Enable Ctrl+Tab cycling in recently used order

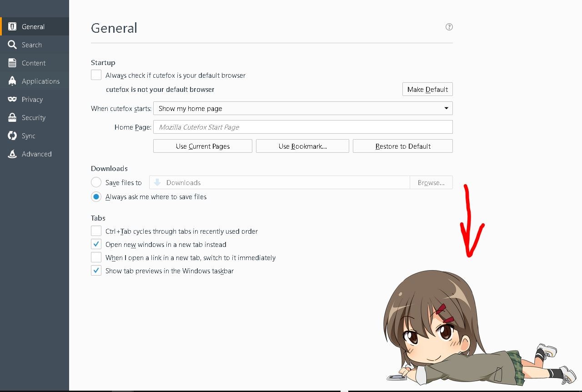[96, 231]
